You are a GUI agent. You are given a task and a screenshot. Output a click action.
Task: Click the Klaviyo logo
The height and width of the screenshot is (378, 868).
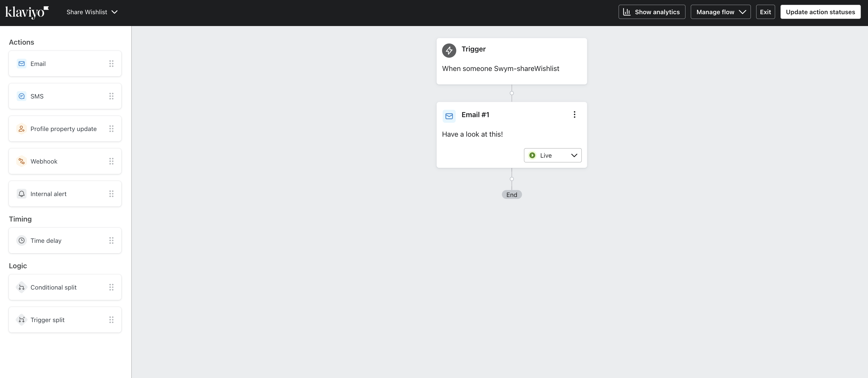click(x=27, y=12)
